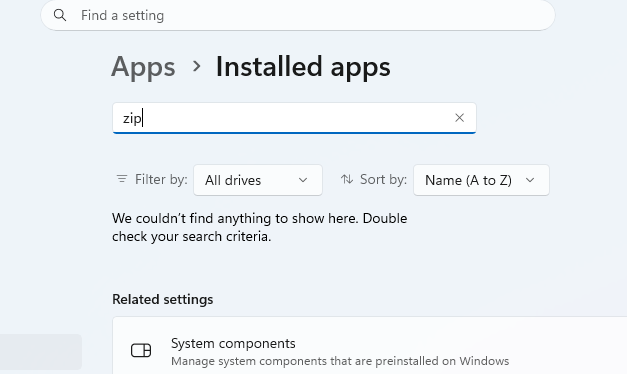Click the Installed apps heading

[303, 67]
